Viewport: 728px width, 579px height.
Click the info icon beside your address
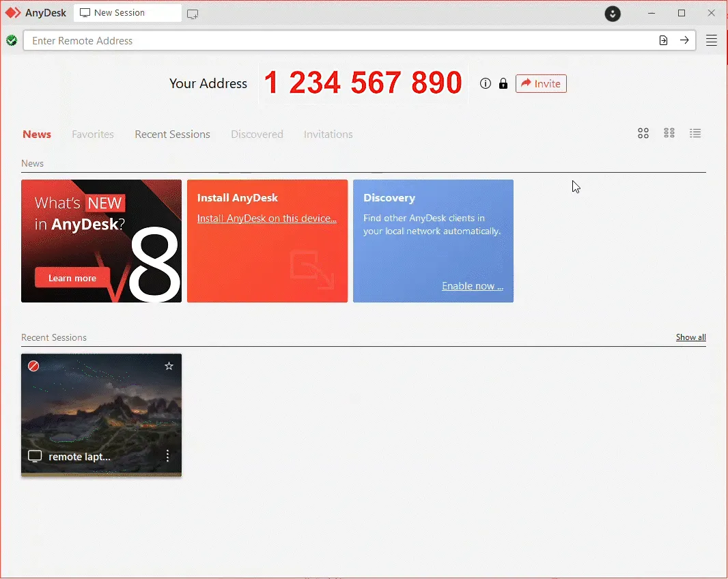[486, 83]
